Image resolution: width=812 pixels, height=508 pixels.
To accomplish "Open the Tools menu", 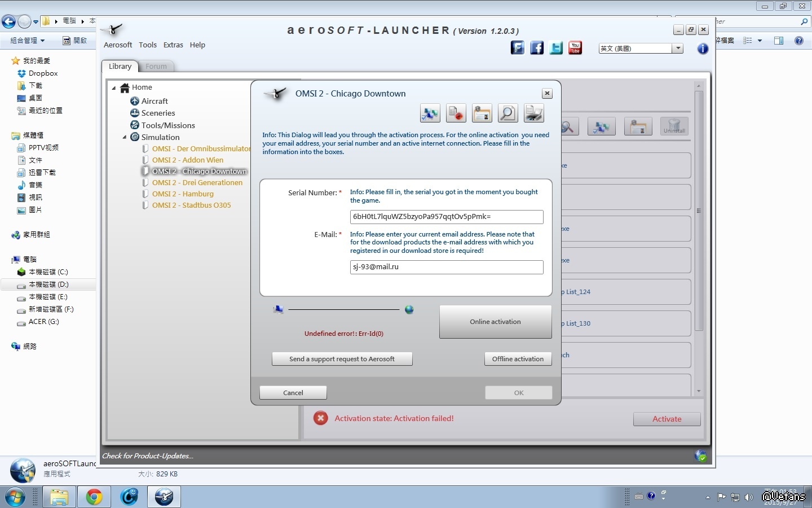I will [x=148, y=45].
